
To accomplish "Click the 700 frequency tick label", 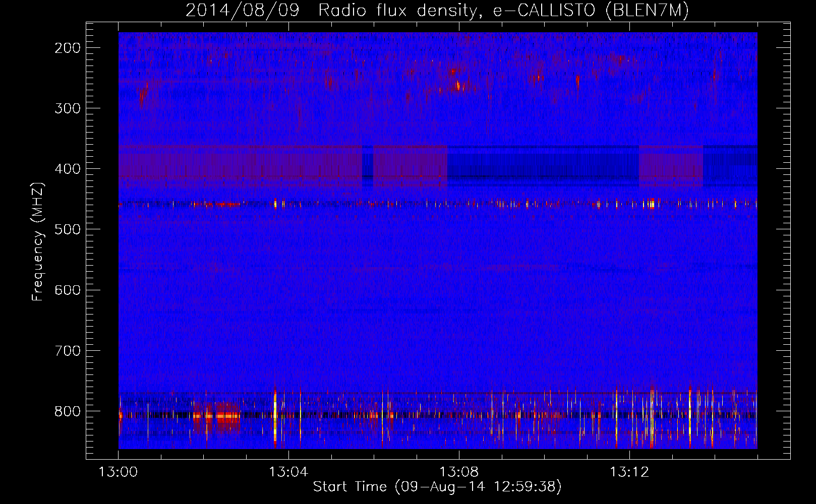I will (68, 350).
